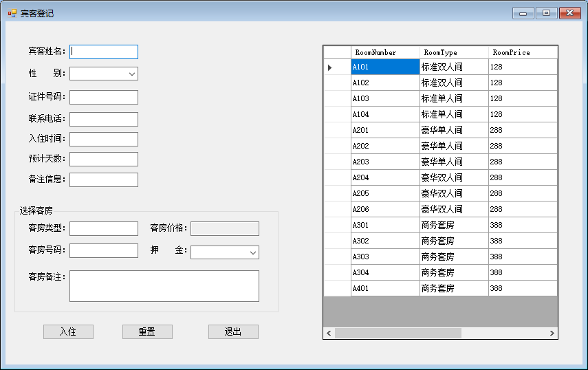Click price 388 in the A401 row

click(x=523, y=288)
